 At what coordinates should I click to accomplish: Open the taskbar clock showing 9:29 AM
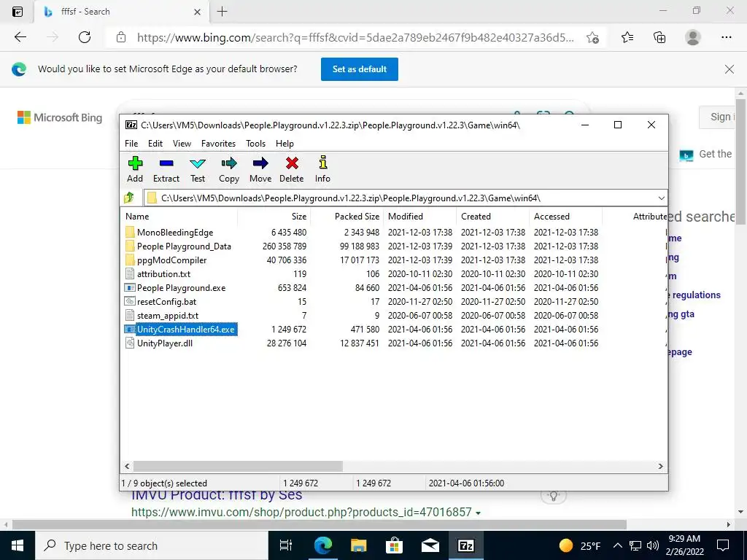pos(684,545)
